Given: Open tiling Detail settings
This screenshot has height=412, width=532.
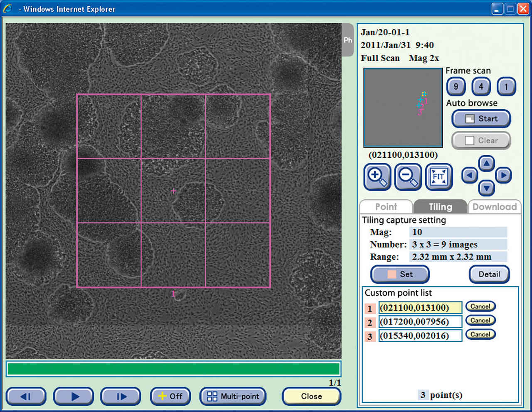Looking at the screenshot, I should 489,274.
